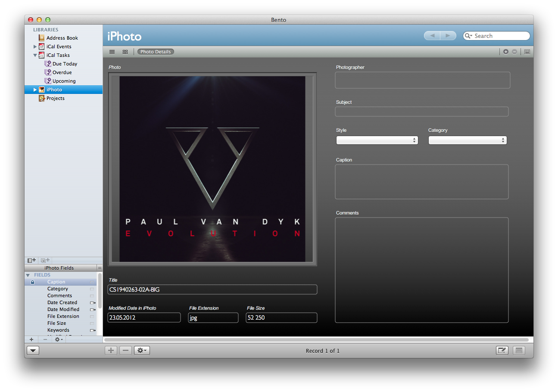Toggle the bottom-left sidebar hide button
This screenshot has height=392, width=558.
pyautogui.click(x=33, y=351)
